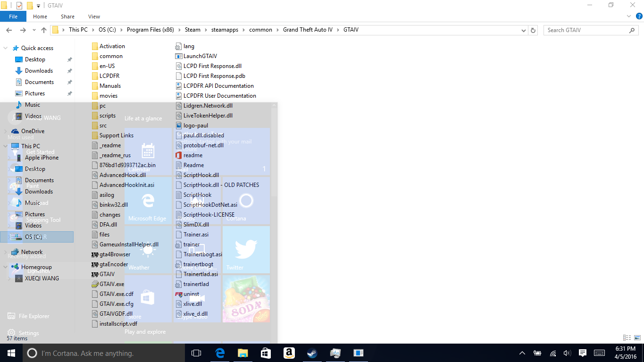Screen dimensions: 644x362
Task: Select Downloads under Quick access
Action: pyautogui.click(x=39, y=71)
